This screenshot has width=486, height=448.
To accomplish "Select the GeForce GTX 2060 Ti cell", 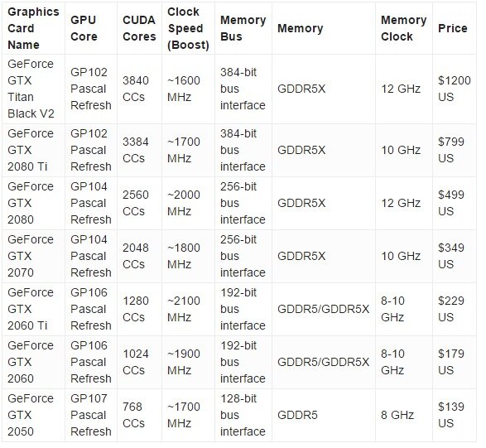I will (x=33, y=310).
